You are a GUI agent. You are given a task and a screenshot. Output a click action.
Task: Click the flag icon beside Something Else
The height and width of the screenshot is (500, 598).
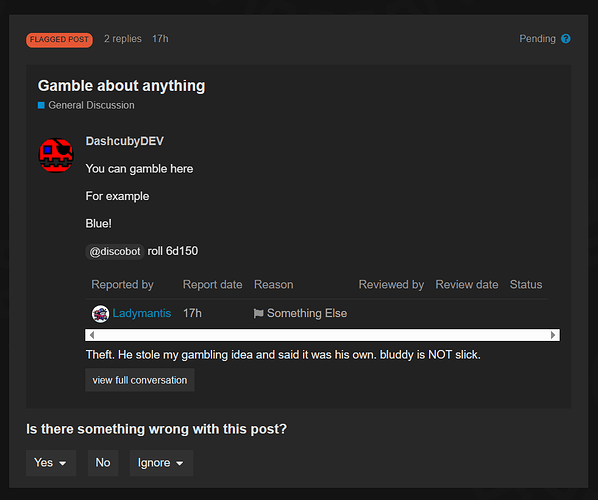pos(259,314)
